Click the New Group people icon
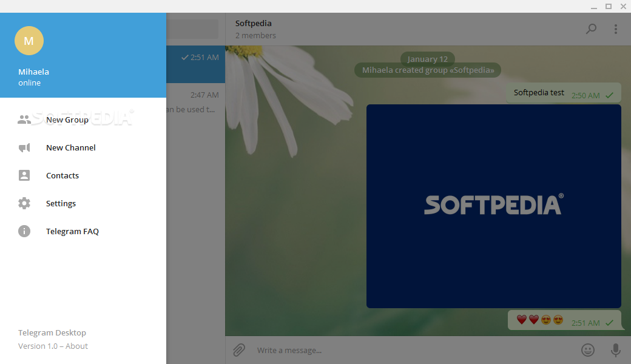Viewport: 631px width, 364px height. tap(24, 120)
